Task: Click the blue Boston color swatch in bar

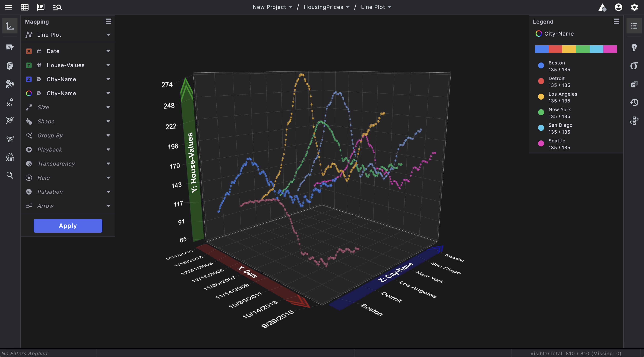Action: coord(542,49)
